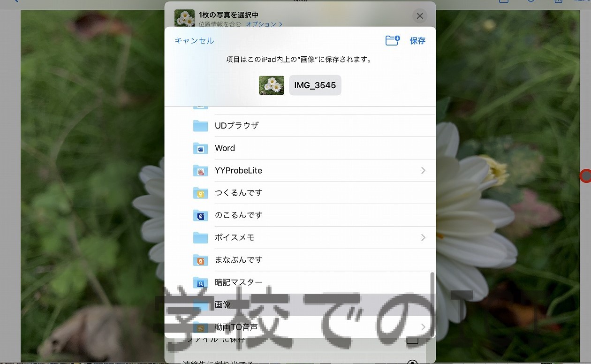Select the 動画TO音声 folder name

point(236,327)
